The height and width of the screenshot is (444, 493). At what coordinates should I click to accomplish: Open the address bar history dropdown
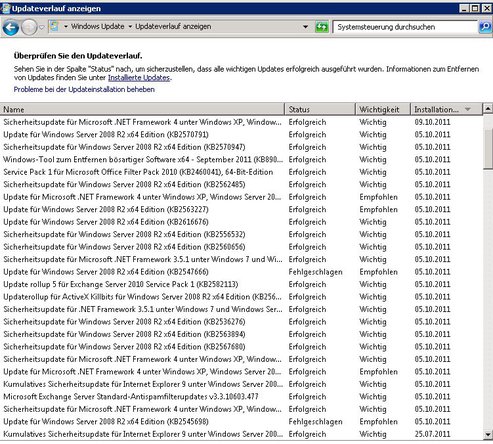[305, 27]
